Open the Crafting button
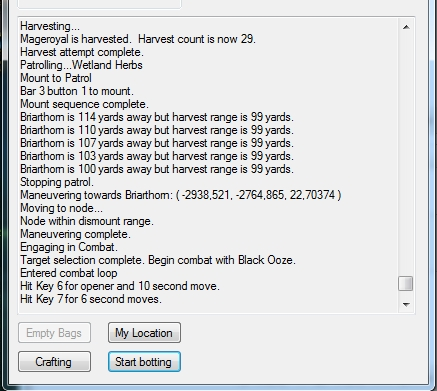The height and width of the screenshot is (391, 437). 54,361
